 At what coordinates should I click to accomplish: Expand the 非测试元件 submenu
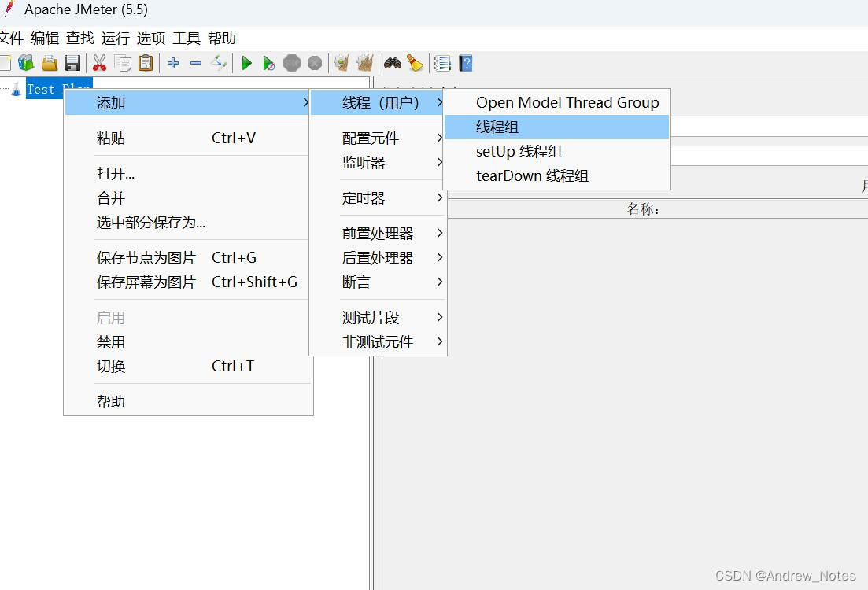(x=378, y=341)
